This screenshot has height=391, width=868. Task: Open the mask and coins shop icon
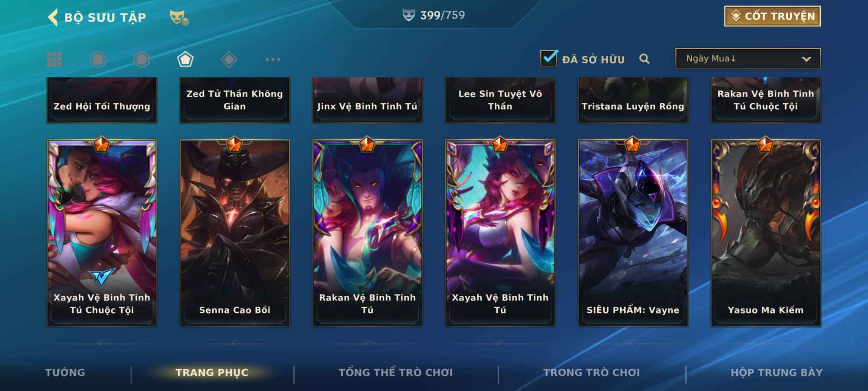pos(179,18)
